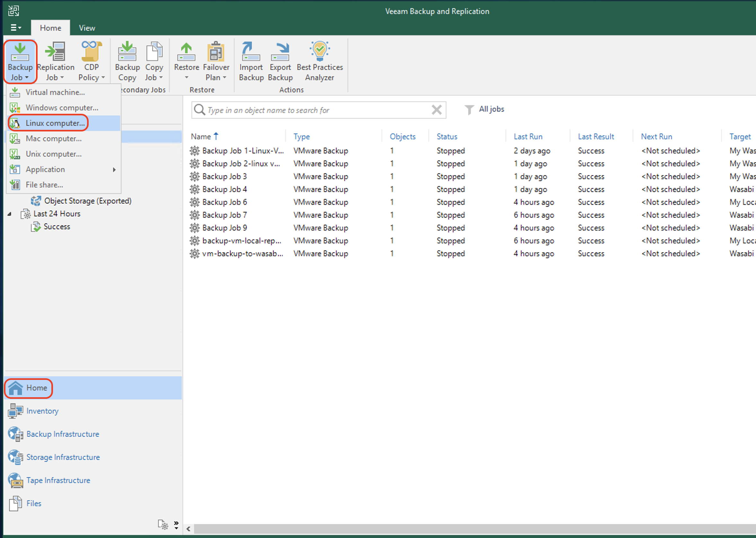Screen dimensions: 756x538
Task: Select File share... menu entry
Action: (64, 184)
